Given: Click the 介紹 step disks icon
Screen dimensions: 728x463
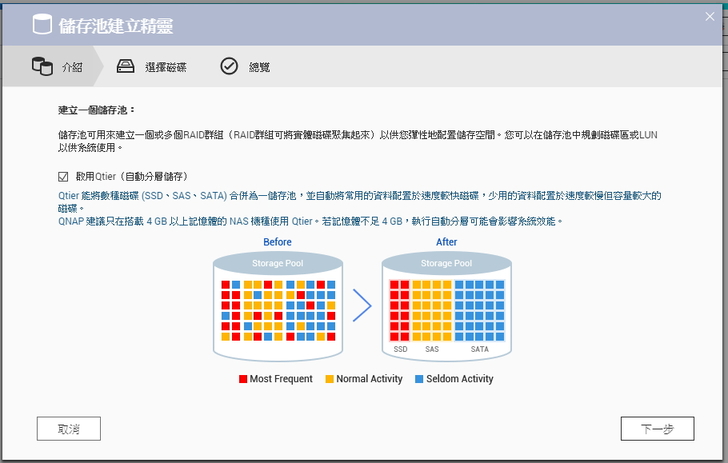Looking at the screenshot, I should tap(42, 66).
